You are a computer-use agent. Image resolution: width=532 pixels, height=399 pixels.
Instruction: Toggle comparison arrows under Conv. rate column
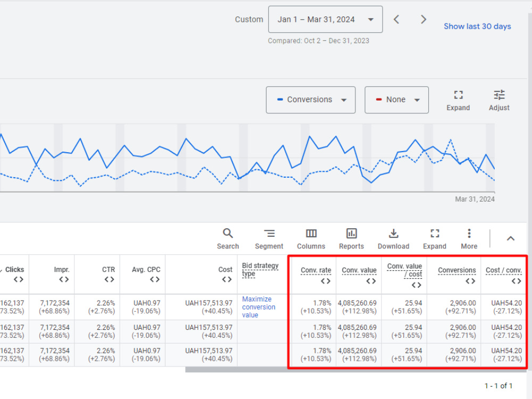click(326, 281)
